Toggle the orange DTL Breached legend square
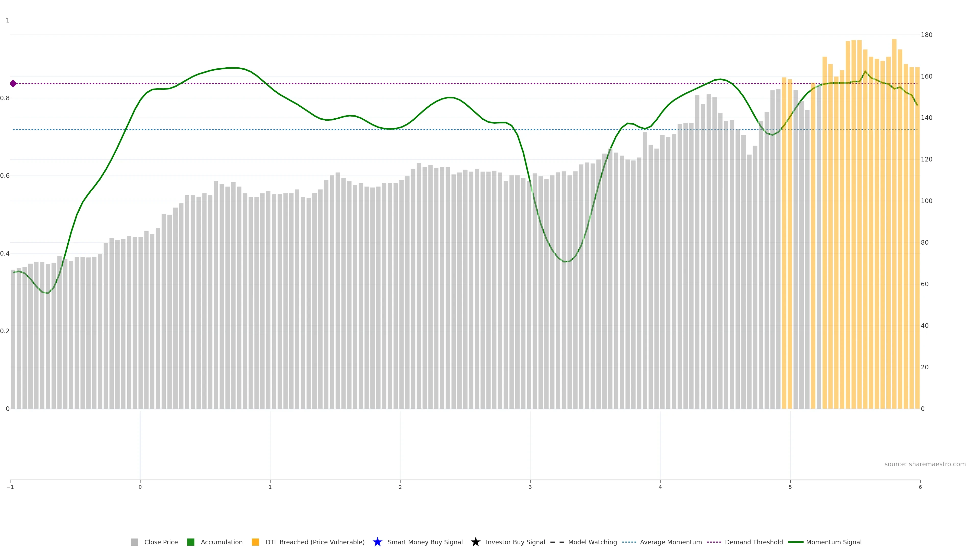The image size is (980, 551). click(x=255, y=542)
